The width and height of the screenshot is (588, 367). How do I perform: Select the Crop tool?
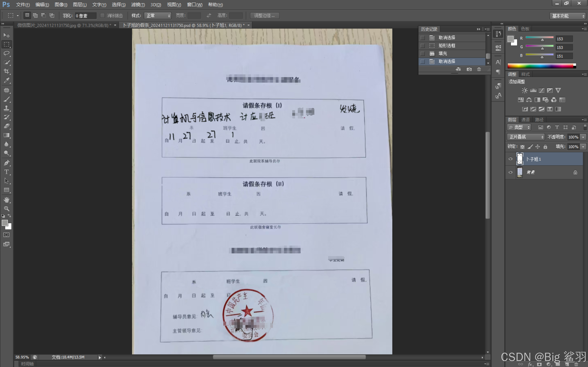pyautogui.click(x=7, y=71)
